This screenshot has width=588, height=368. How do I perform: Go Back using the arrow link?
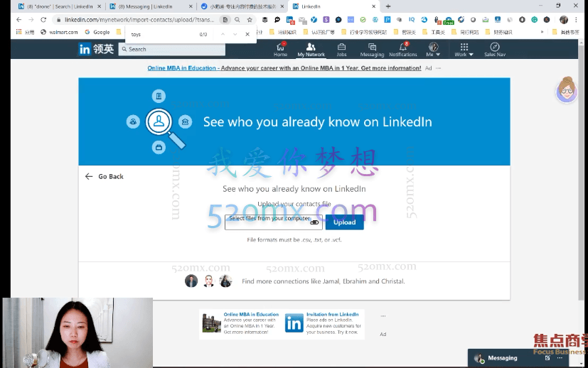pyautogui.click(x=105, y=176)
